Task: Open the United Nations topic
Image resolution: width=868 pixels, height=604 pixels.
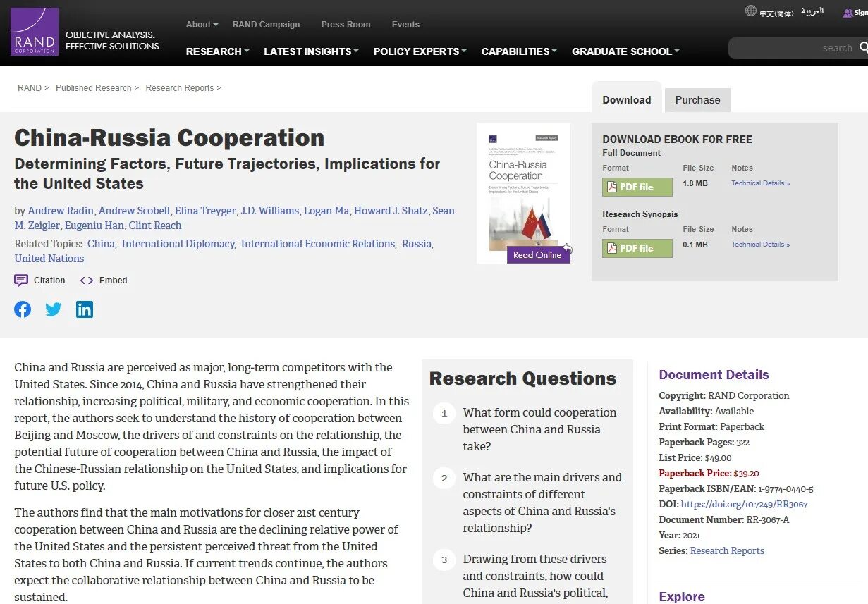Action: coord(49,259)
